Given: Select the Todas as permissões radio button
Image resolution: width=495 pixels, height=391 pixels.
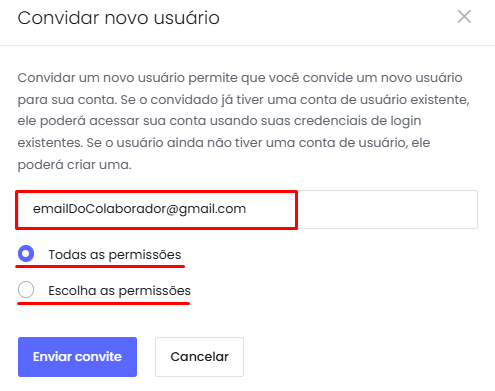Looking at the screenshot, I should [x=26, y=254].
